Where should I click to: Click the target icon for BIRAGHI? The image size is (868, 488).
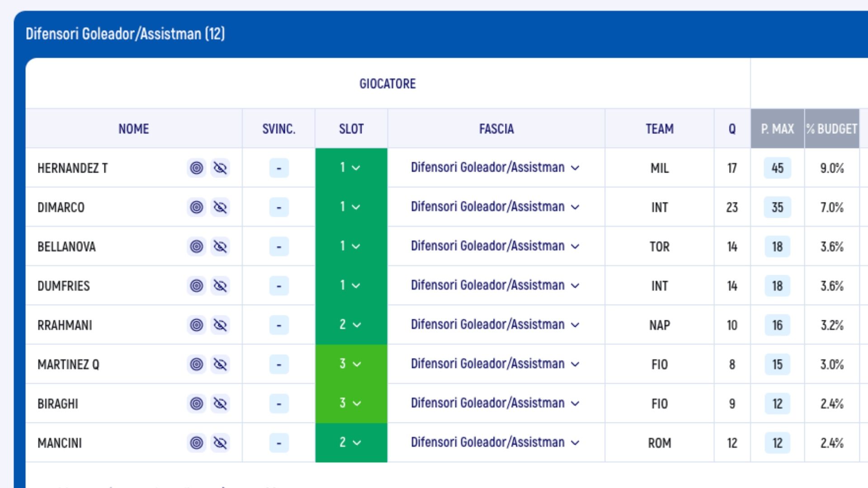pos(197,404)
